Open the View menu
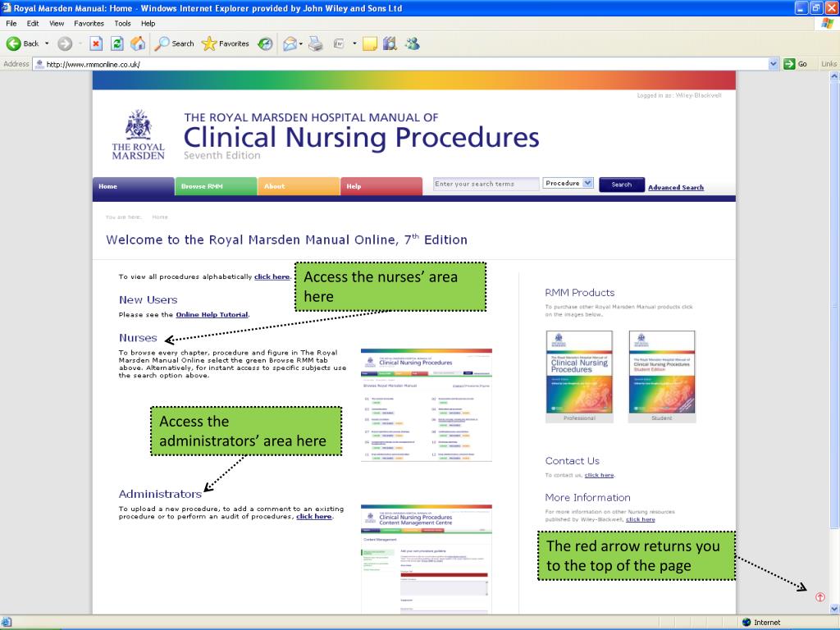Viewport: 840px width, 630px height. [57, 23]
